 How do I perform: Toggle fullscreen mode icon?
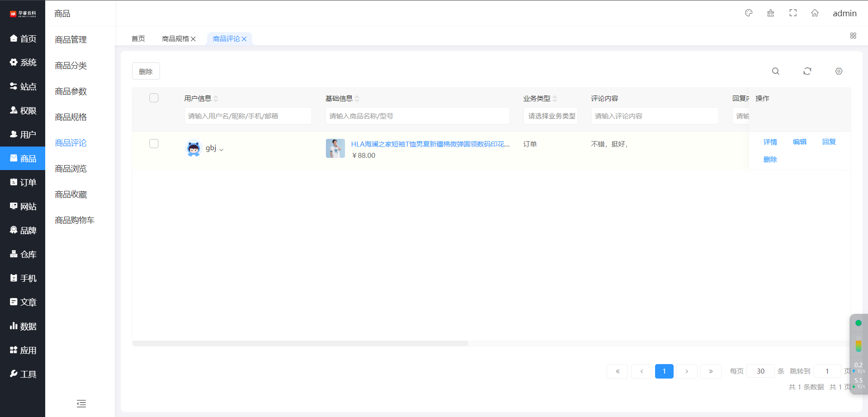[793, 13]
